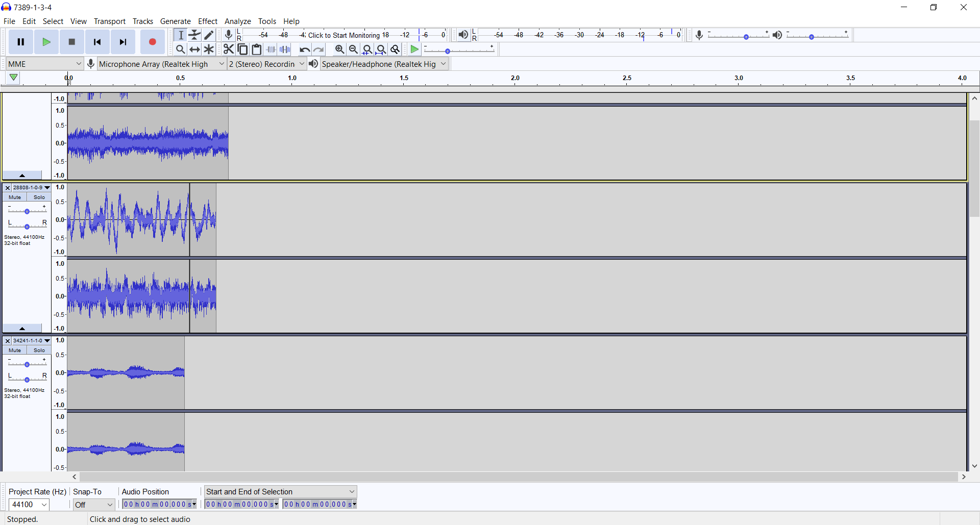Open the Effect menu

pyautogui.click(x=208, y=21)
